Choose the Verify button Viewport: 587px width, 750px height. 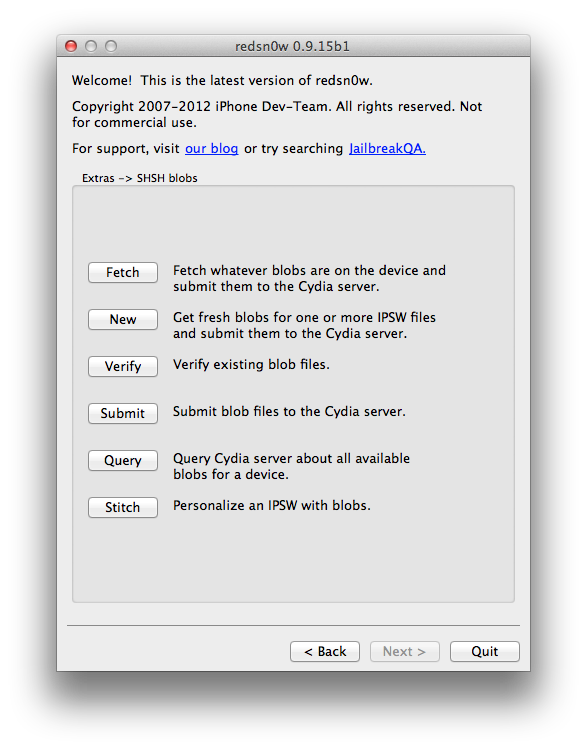[x=122, y=366]
